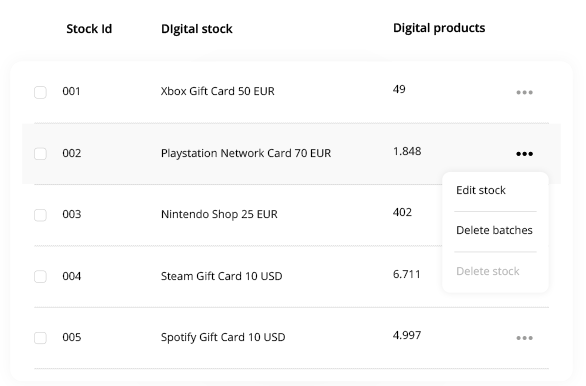The height and width of the screenshot is (386, 586).
Task: Click the 1.848 digital products count
Action: tap(407, 151)
